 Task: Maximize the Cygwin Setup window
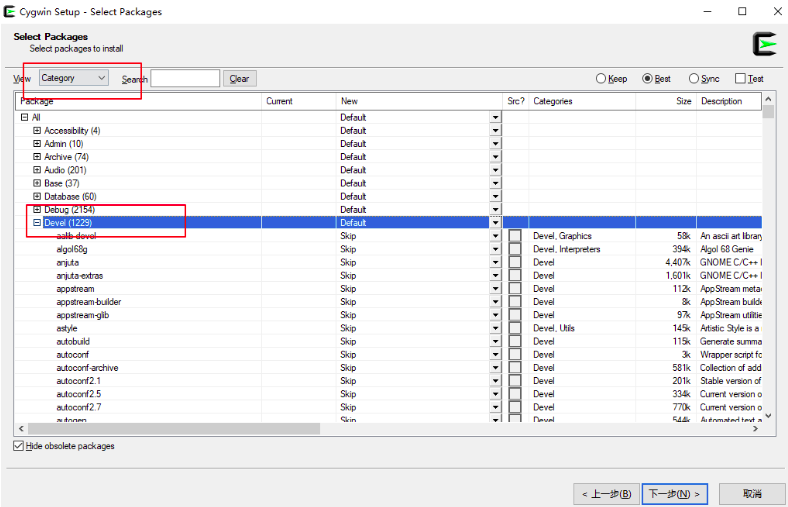coord(742,11)
